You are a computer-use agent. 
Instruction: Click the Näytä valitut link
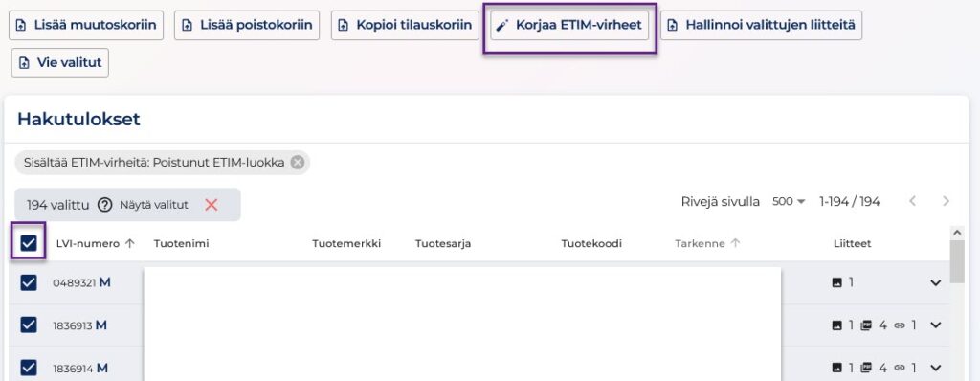pyautogui.click(x=154, y=205)
